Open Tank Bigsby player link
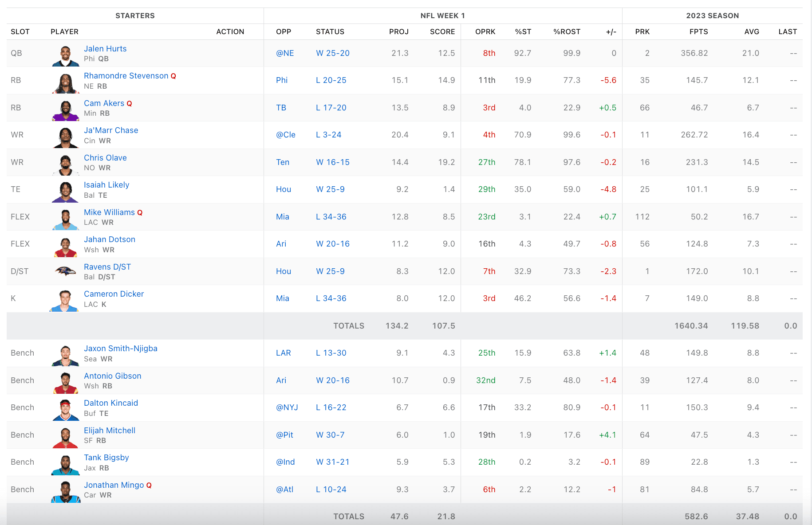The width and height of the screenshot is (812, 525). coord(106,458)
